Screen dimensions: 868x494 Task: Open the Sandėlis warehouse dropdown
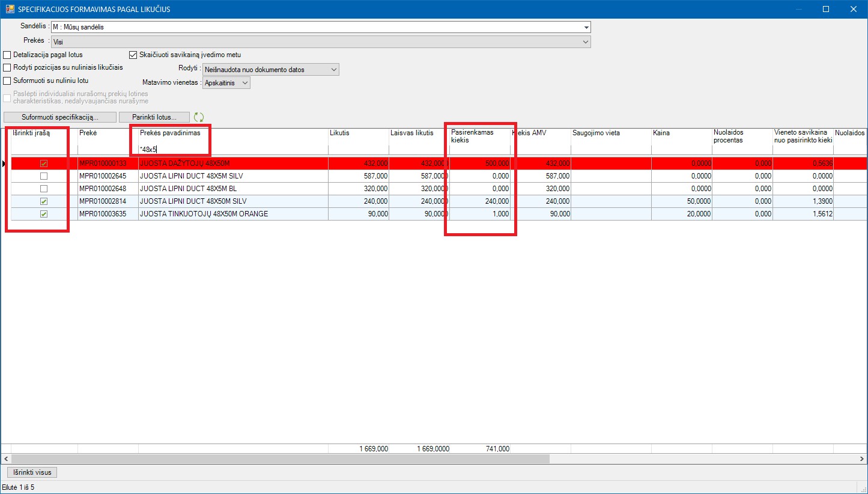[x=585, y=27]
